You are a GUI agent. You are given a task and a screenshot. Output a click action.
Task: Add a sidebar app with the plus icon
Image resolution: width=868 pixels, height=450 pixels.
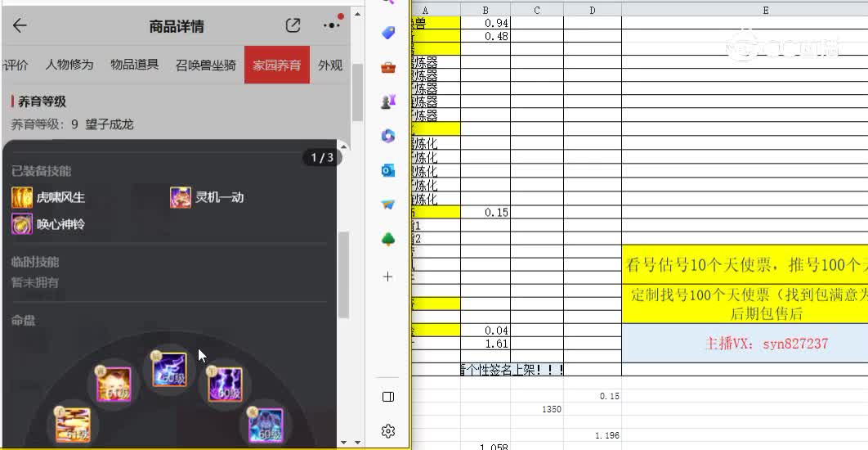(388, 277)
